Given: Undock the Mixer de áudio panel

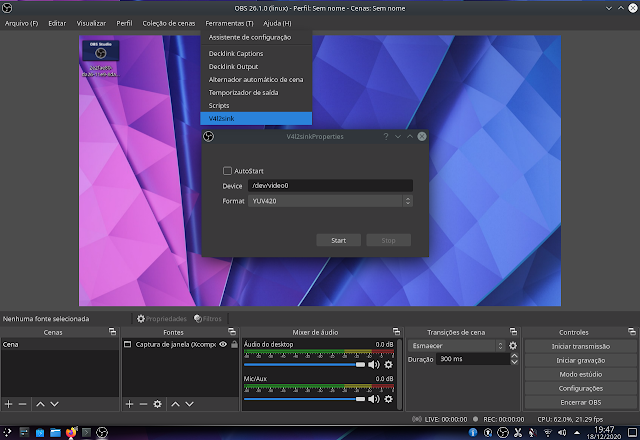Looking at the screenshot, I should click(x=396, y=331).
